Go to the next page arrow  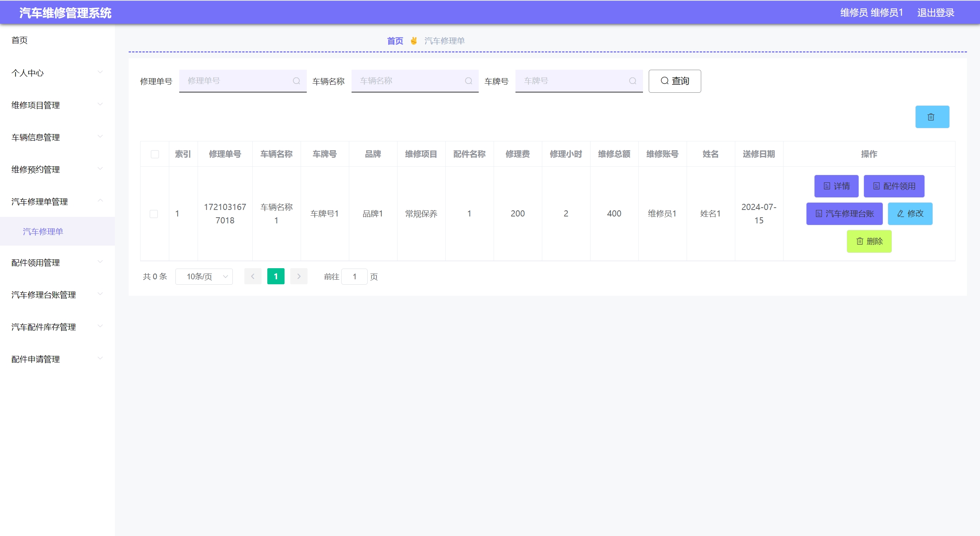[299, 276]
